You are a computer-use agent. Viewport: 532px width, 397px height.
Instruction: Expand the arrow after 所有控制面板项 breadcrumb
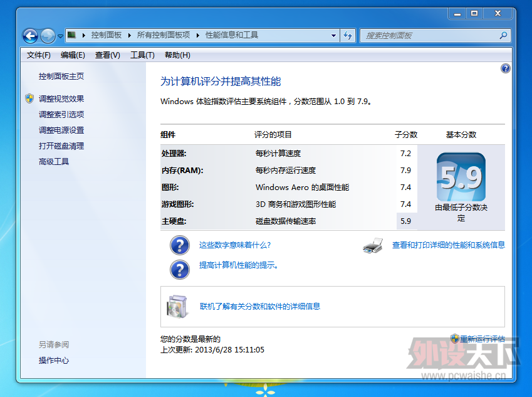(198, 35)
